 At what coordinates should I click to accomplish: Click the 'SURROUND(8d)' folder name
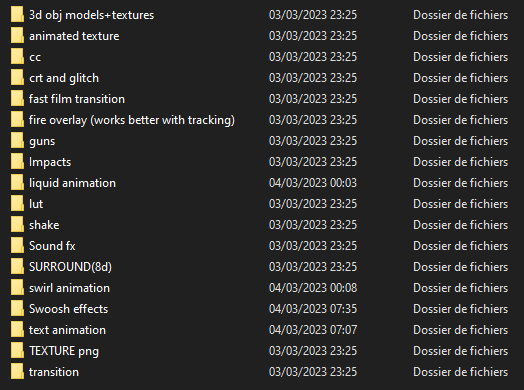70,267
